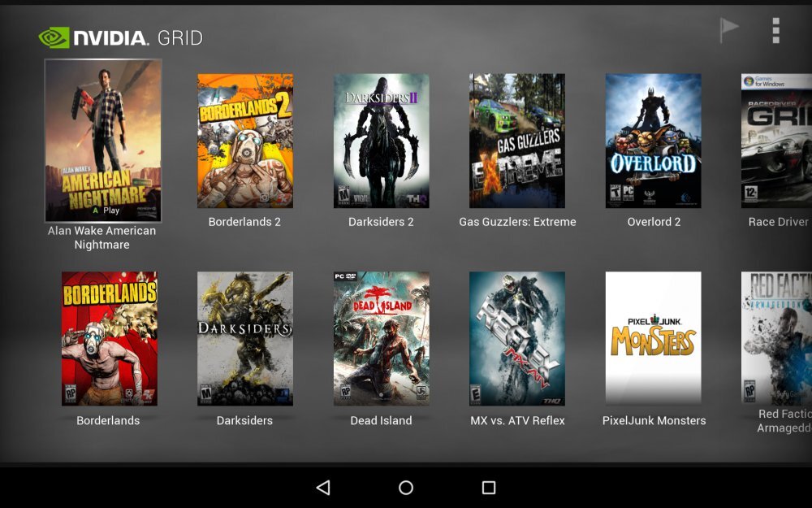Select Overlord 2 from the grid
This screenshot has height=508, width=812.
pyautogui.click(x=654, y=138)
